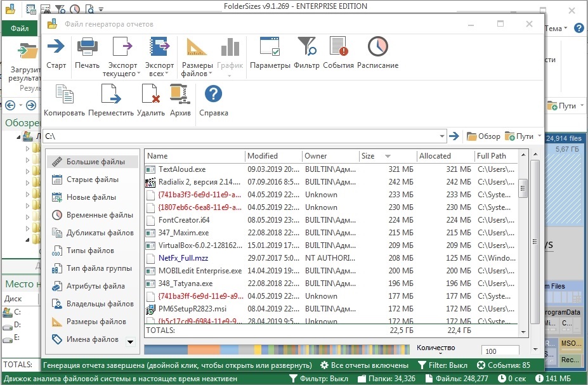Open help icon in main window

click(579, 28)
